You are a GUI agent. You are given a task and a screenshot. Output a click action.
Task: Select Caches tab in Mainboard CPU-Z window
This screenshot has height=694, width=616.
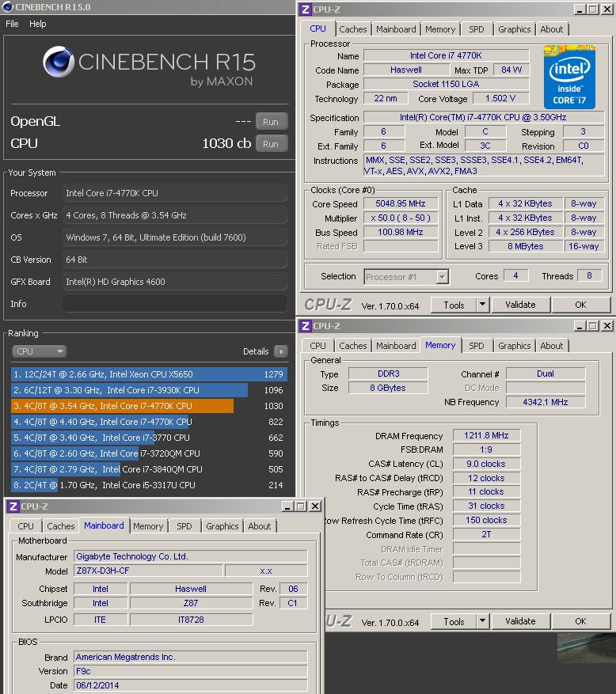click(61, 526)
